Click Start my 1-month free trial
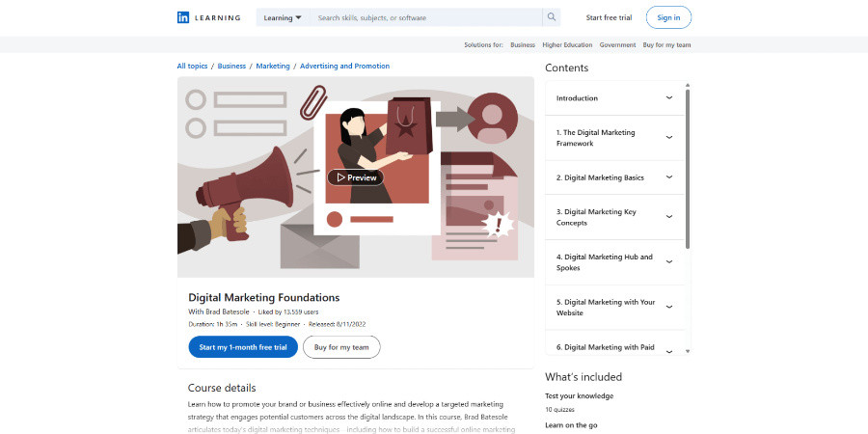 click(243, 347)
